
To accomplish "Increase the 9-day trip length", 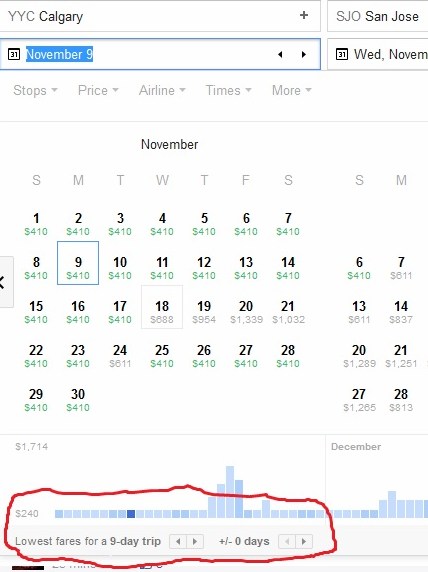I will [195, 541].
